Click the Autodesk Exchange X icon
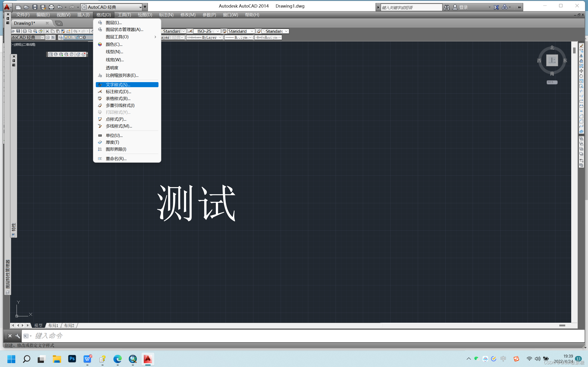This screenshot has width=588, height=367. (496, 7)
